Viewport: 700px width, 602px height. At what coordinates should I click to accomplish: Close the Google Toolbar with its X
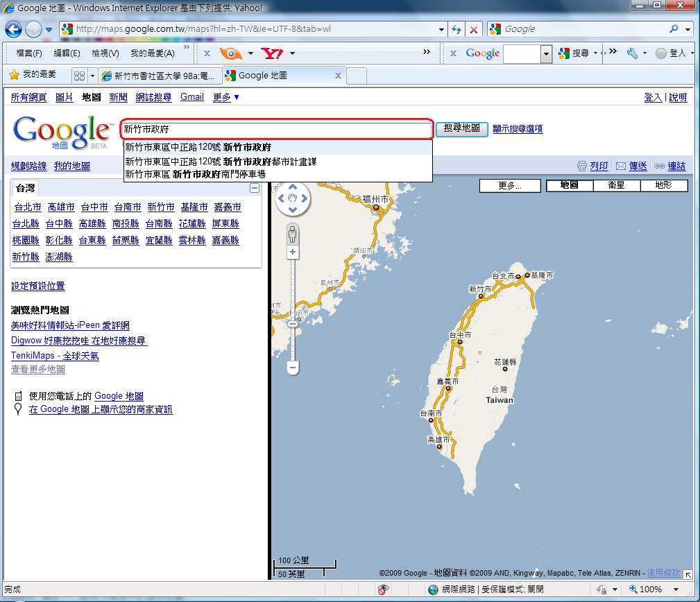pyautogui.click(x=453, y=53)
